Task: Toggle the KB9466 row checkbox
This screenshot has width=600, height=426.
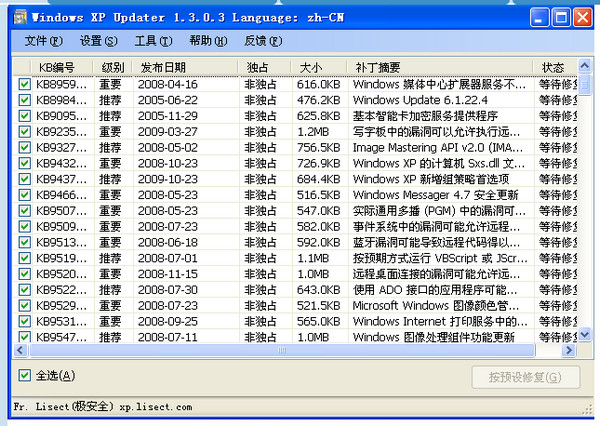Action: click(x=24, y=195)
